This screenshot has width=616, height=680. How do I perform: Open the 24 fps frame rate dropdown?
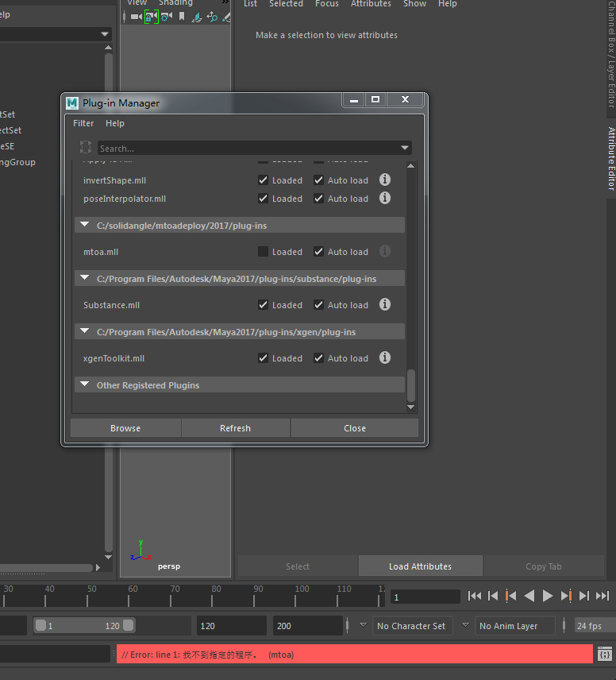(x=595, y=626)
